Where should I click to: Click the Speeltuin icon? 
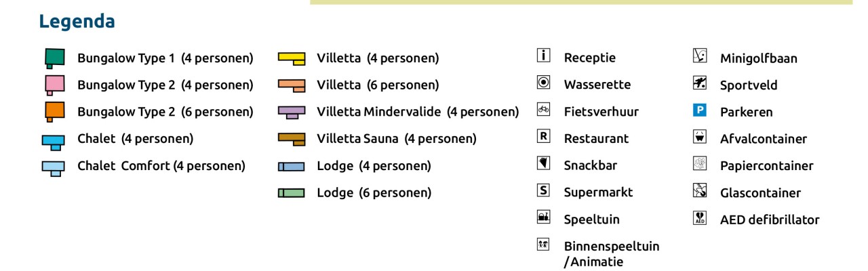point(543,217)
